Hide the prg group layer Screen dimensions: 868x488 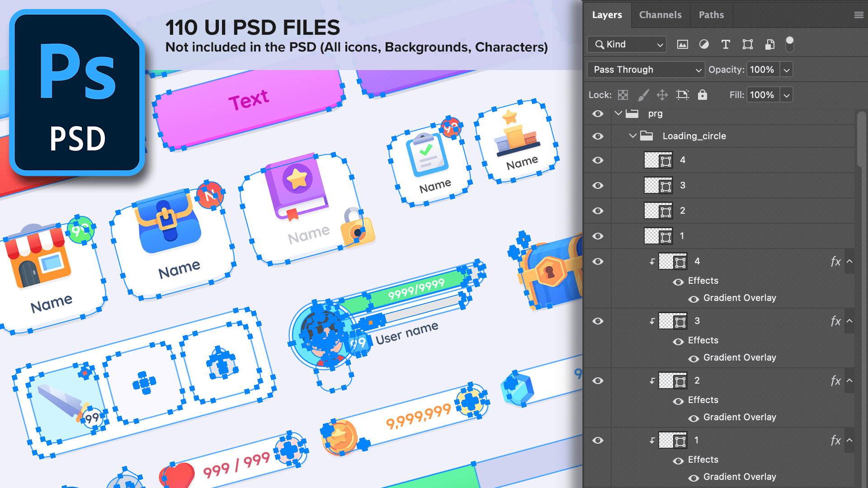tap(598, 113)
